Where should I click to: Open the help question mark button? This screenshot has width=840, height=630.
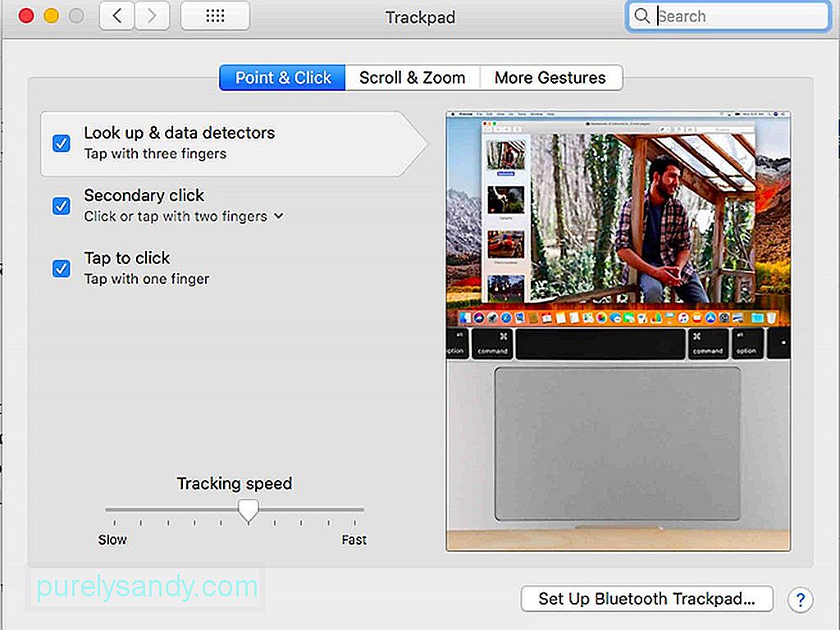coord(801,600)
